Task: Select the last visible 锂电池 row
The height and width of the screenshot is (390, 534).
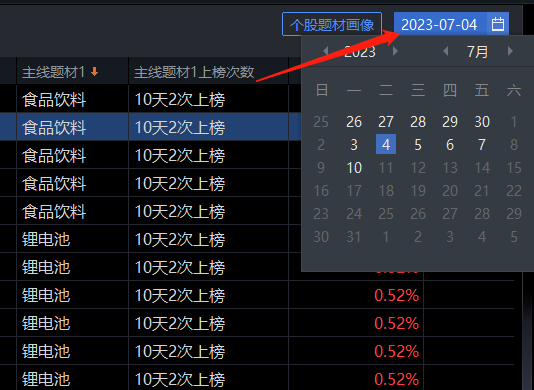Action: pos(257,378)
